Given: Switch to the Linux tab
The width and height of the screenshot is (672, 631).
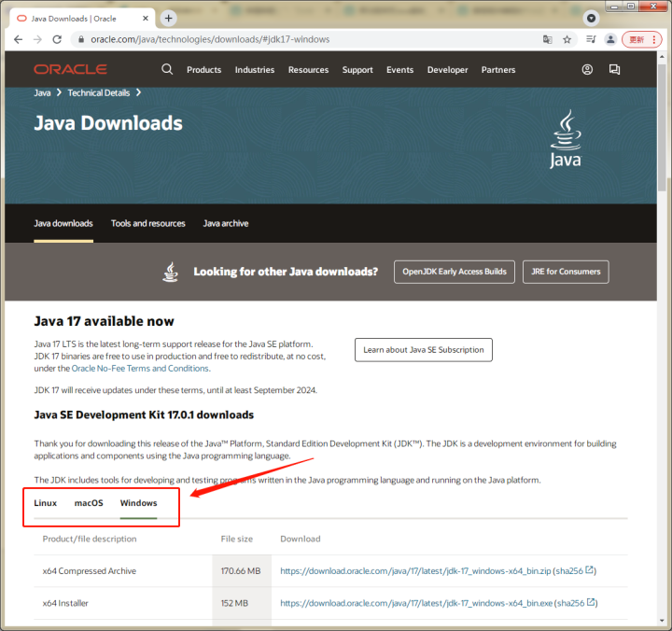Looking at the screenshot, I should (46, 503).
